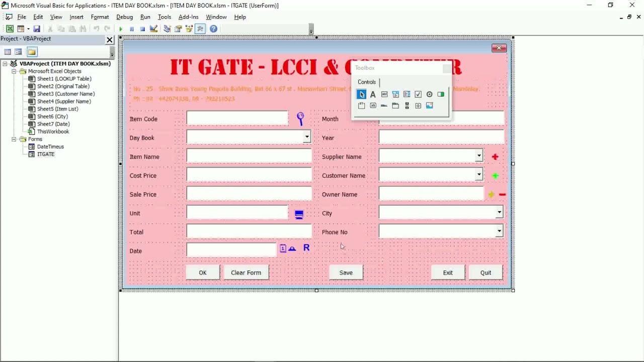Collapse the VBAProject (ITEM DAY BOOK.xlsm) node
Screen dimensions: 644x362
point(5,64)
